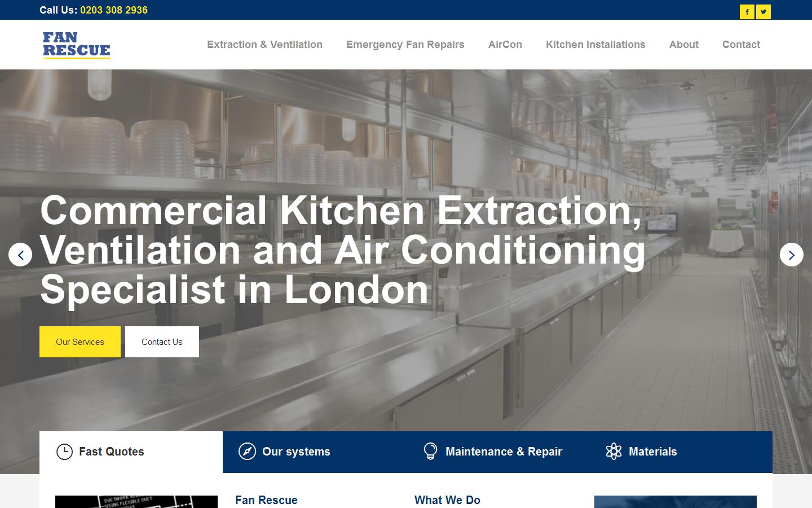The width and height of the screenshot is (812, 508).
Task: Open Emergency Fan Repairs menu item
Action: (405, 45)
